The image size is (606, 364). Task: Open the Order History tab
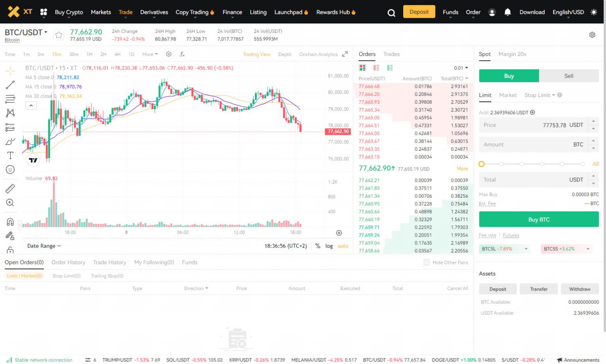[x=68, y=262]
